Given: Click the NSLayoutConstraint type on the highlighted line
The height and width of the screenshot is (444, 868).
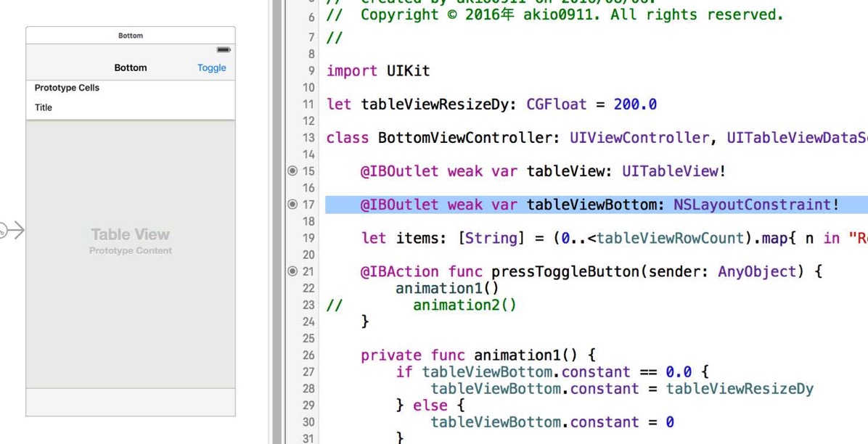Looking at the screenshot, I should coord(753,205).
